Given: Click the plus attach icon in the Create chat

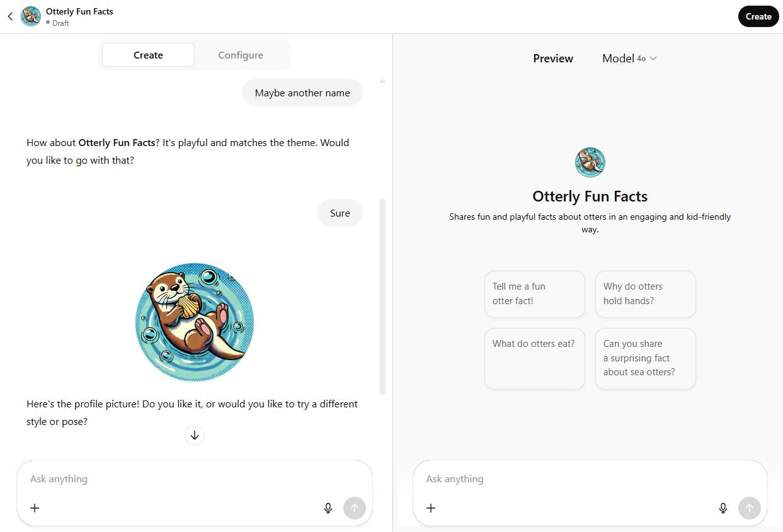Looking at the screenshot, I should point(35,508).
